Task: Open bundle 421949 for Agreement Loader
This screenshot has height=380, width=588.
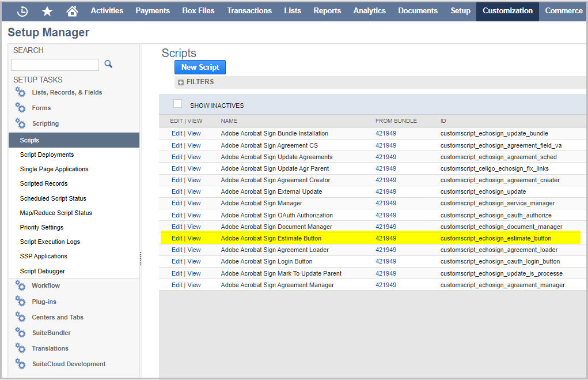Action: pos(386,250)
